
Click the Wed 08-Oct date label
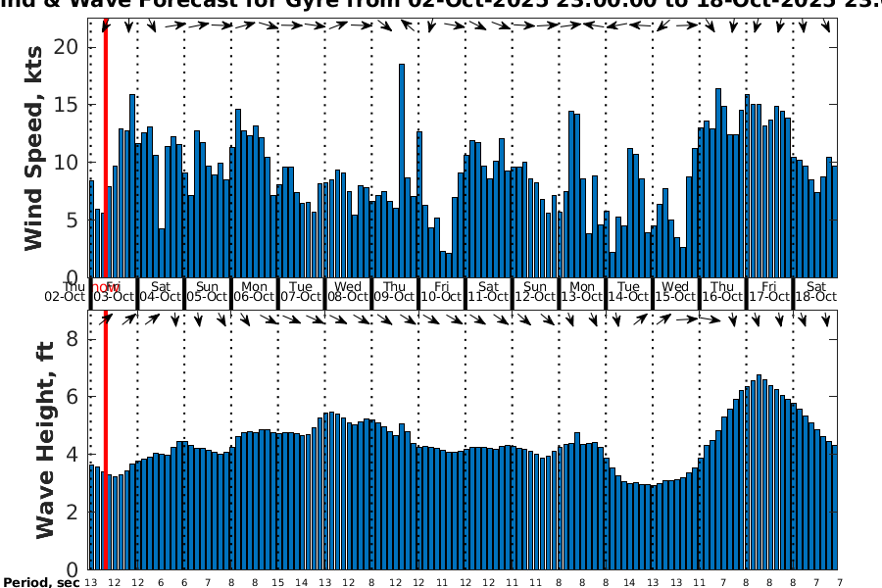click(348, 291)
